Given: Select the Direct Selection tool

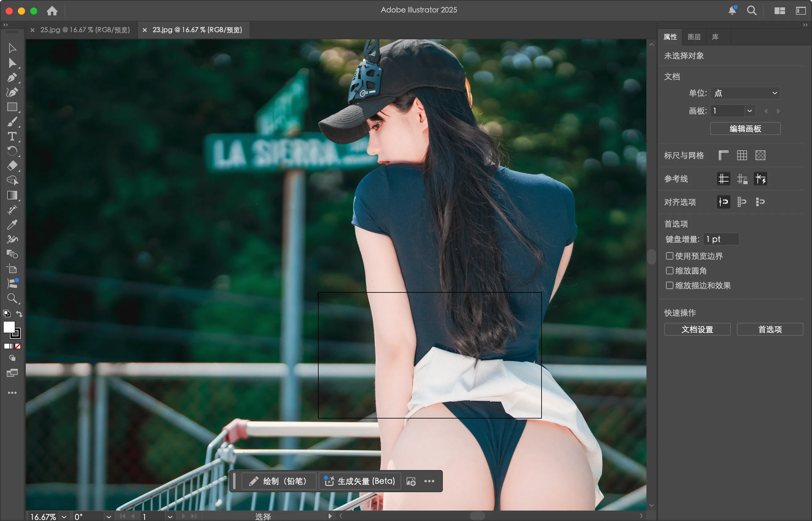Looking at the screenshot, I should (12, 63).
